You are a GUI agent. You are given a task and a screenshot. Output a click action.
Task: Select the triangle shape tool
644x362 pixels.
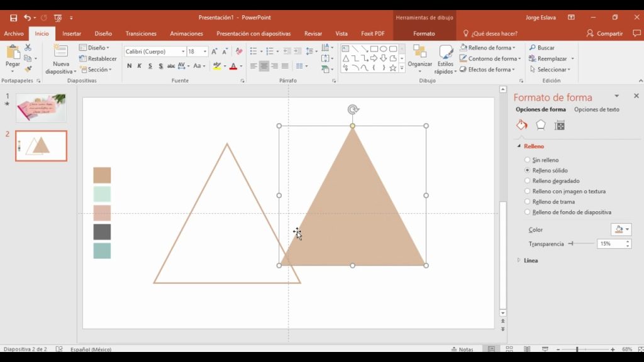pyautogui.click(x=347, y=58)
